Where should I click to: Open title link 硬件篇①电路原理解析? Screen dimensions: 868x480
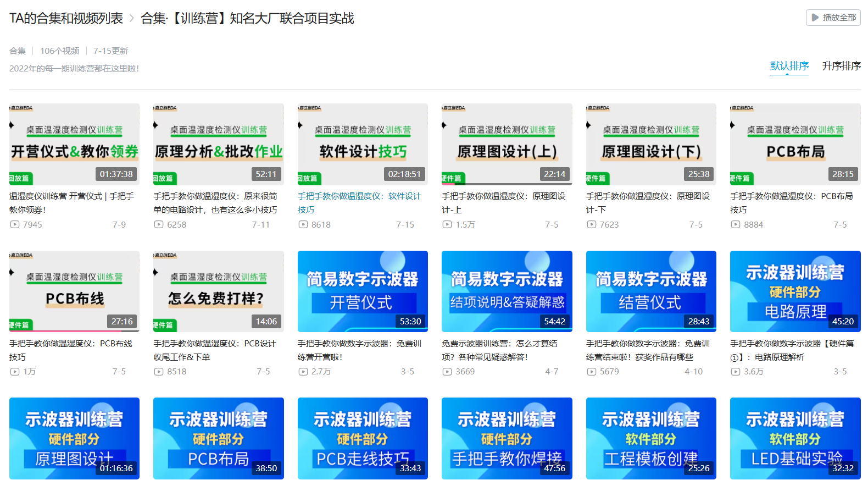pos(792,350)
